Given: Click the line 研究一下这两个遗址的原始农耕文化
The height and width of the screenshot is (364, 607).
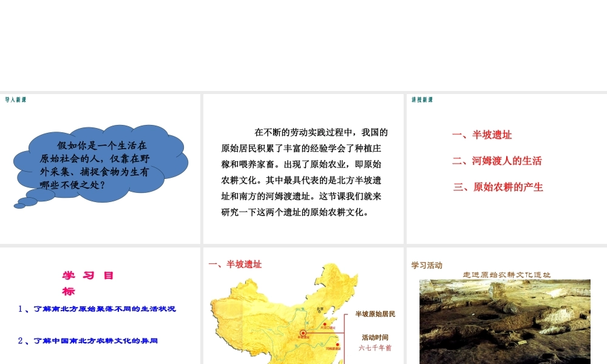Looking at the screenshot, I should pyautogui.click(x=295, y=212).
